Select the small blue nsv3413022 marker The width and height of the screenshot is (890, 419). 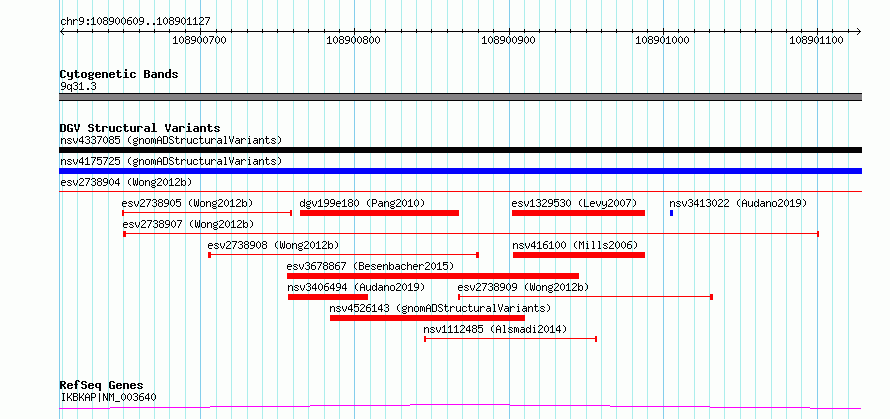pos(671,213)
